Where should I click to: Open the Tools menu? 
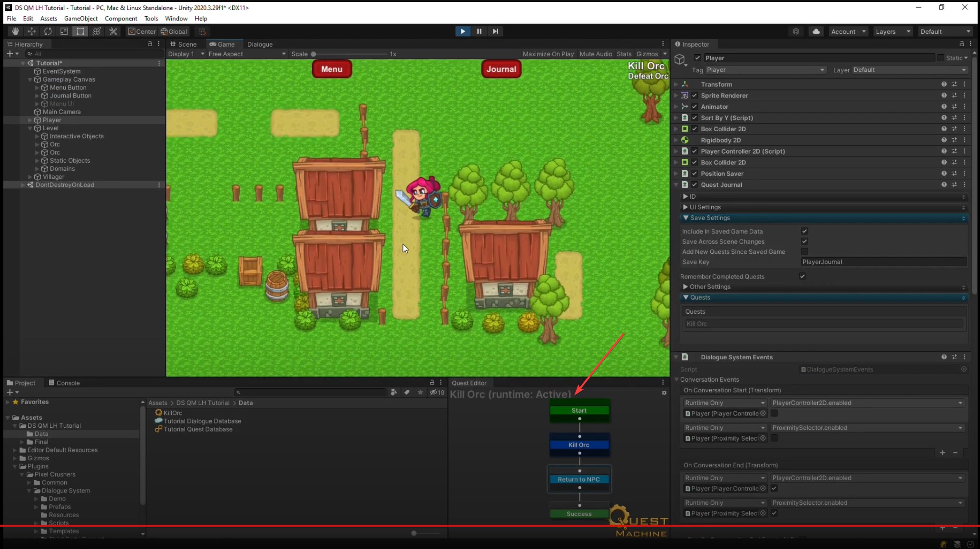pyautogui.click(x=151, y=19)
